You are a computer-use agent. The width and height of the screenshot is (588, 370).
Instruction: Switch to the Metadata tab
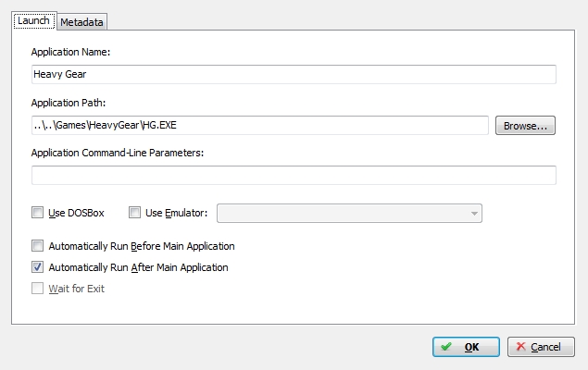pos(81,22)
